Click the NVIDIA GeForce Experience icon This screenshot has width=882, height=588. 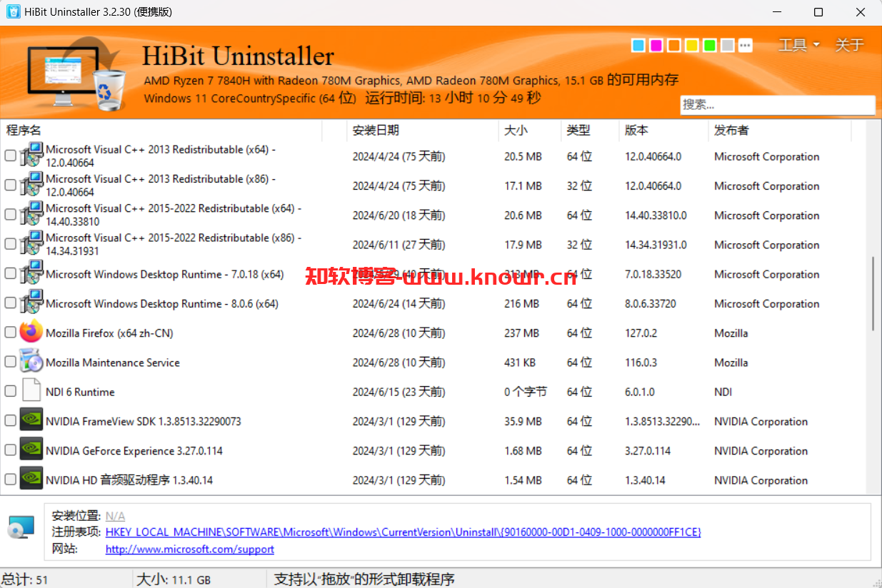click(x=31, y=450)
